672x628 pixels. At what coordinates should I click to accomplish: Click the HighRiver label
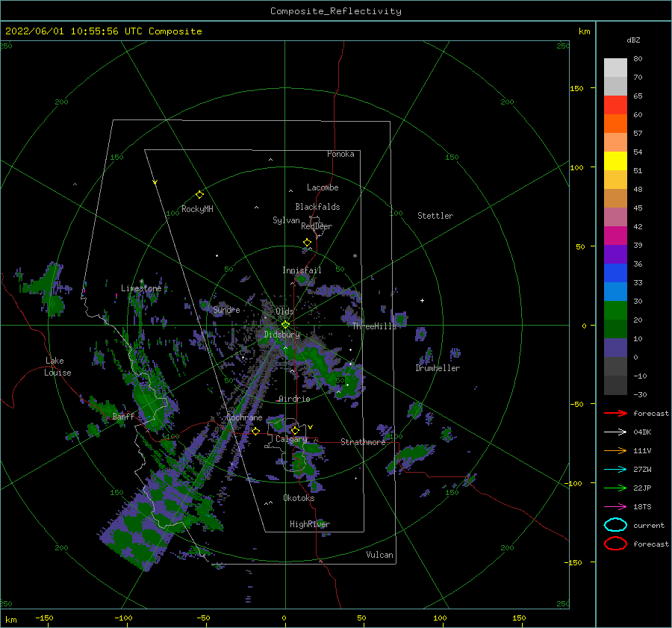(310, 524)
